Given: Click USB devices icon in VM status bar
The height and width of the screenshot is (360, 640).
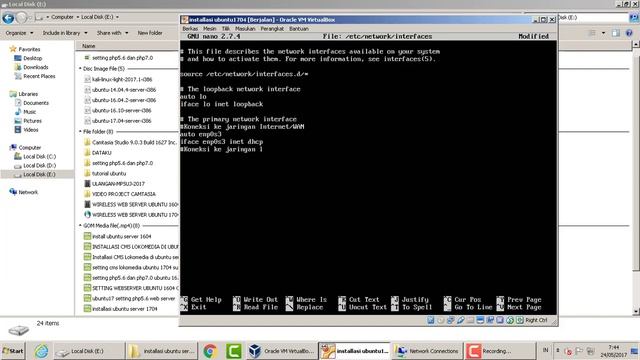Looking at the screenshot, I should pos(460,320).
